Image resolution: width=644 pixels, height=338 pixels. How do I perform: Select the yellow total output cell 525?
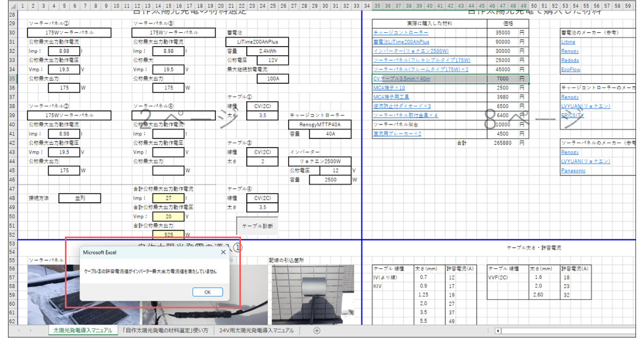169,234
